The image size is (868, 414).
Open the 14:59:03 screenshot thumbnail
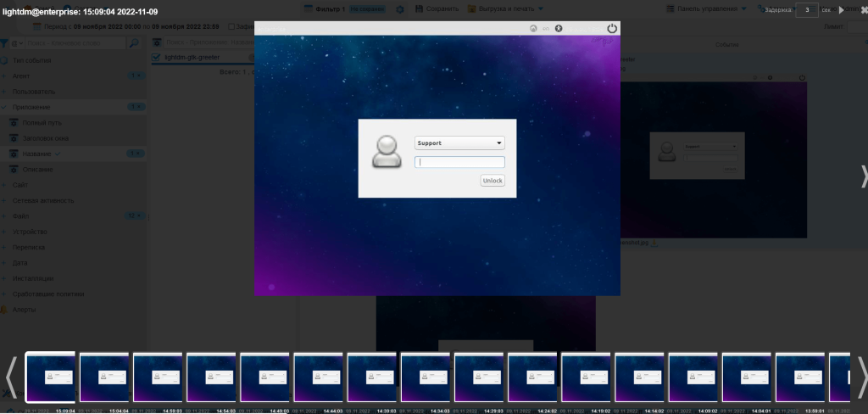(x=158, y=378)
